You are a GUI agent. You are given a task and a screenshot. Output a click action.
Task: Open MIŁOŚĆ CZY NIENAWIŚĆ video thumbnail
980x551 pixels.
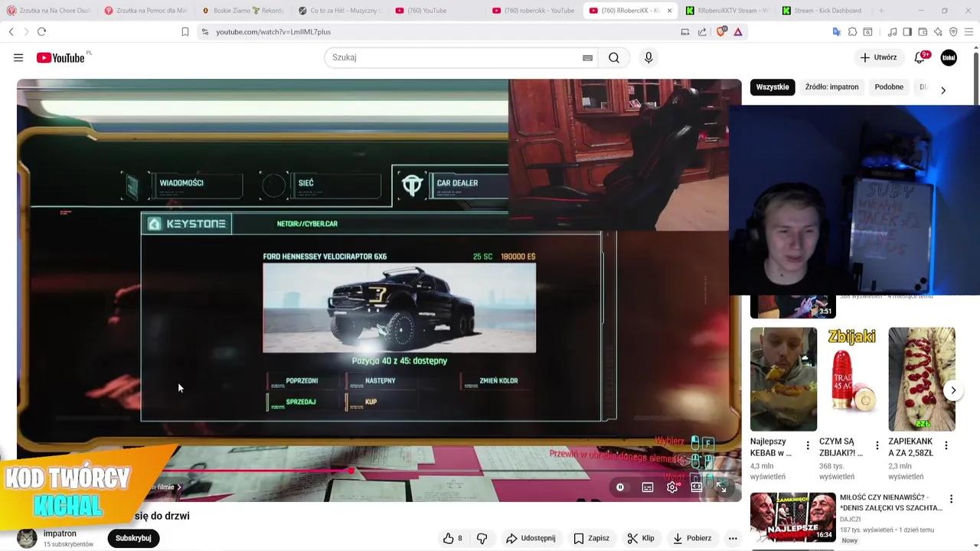792,517
